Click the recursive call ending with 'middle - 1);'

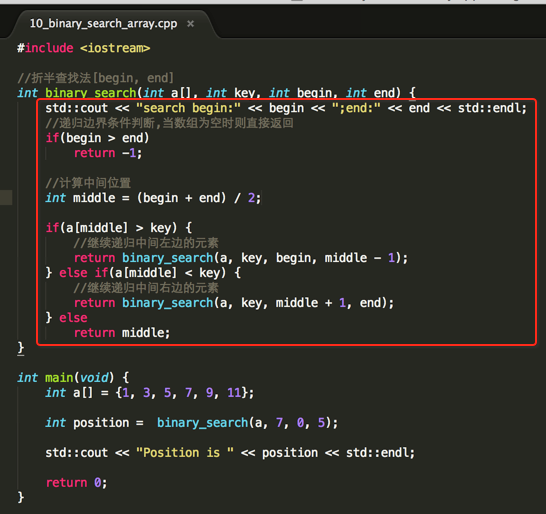click(241, 258)
